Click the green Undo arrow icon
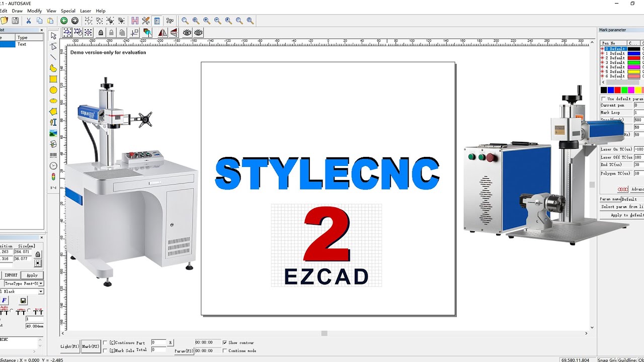Screen dimensions: 644x362 [x=64, y=21]
